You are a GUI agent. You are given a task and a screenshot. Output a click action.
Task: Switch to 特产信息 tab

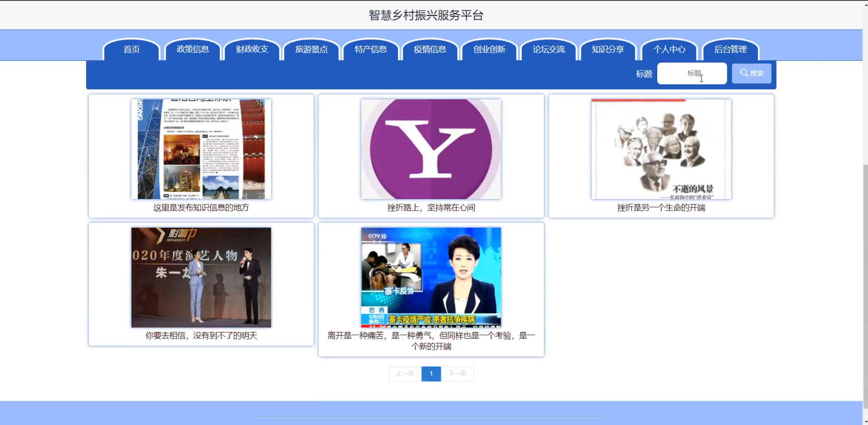click(371, 49)
